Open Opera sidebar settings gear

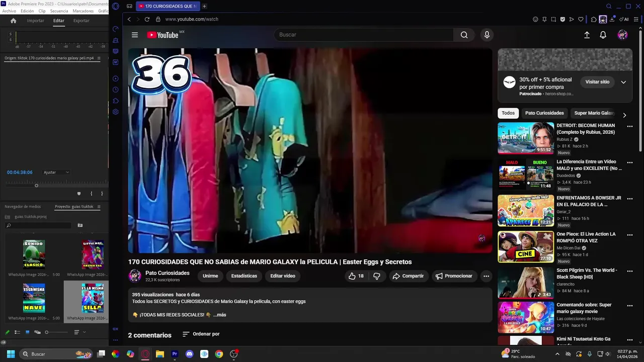(116, 112)
